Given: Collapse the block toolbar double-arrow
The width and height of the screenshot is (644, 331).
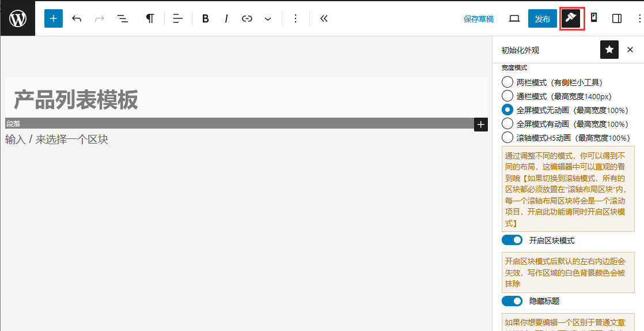Looking at the screenshot, I should tap(324, 18).
